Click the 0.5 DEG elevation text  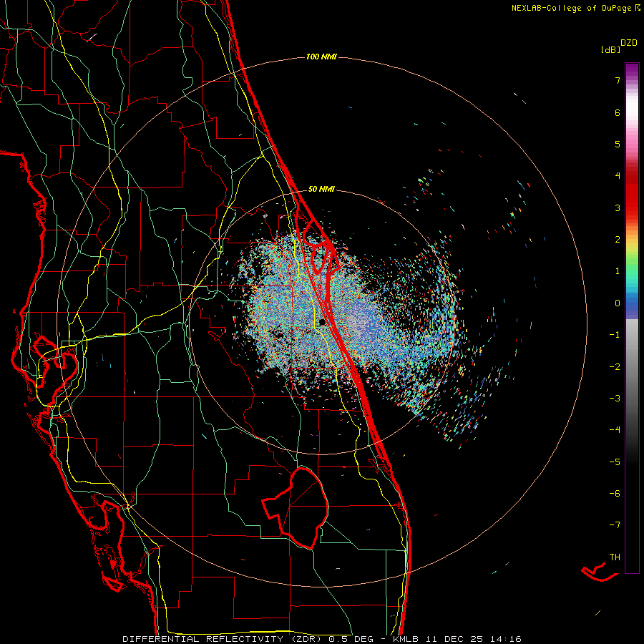351,639
